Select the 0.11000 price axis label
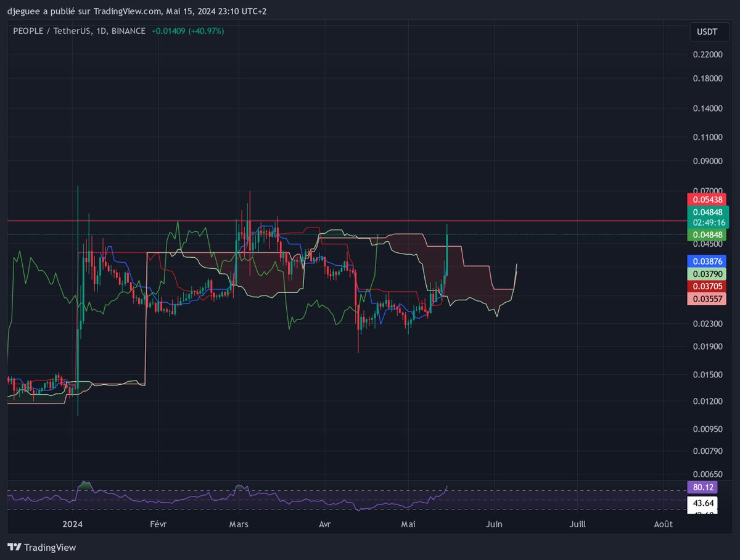This screenshot has width=740, height=560. tap(707, 137)
